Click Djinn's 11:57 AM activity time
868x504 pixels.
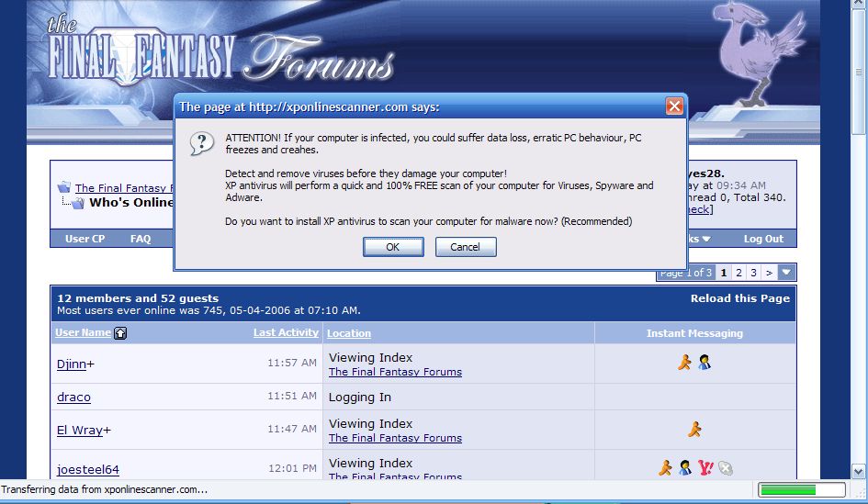pyautogui.click(x=292, y=363)
